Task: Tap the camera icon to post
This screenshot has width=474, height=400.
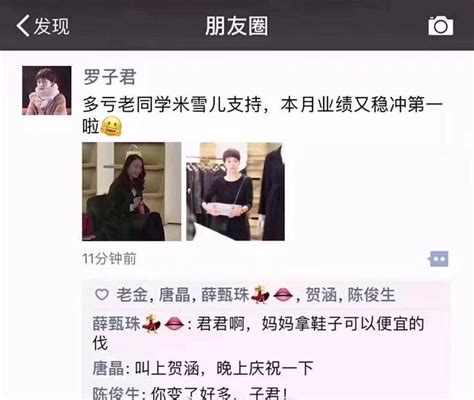Action: [x=440, y=26]
